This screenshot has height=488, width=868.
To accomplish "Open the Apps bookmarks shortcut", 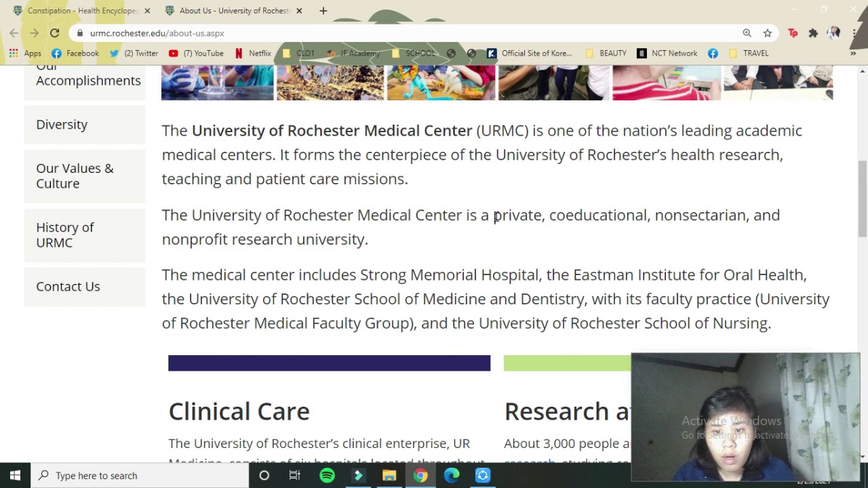I will pos(25,53).
